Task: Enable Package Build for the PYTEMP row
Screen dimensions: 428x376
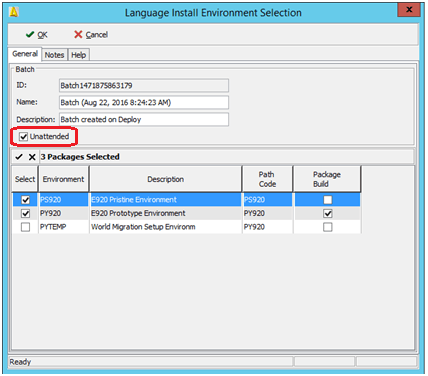Action: click(x=328, y=227)
